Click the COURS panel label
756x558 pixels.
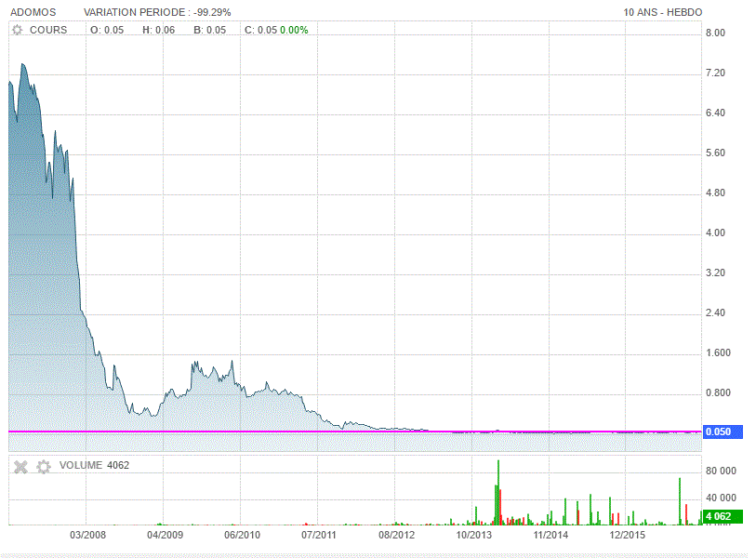tap(48, 30)
